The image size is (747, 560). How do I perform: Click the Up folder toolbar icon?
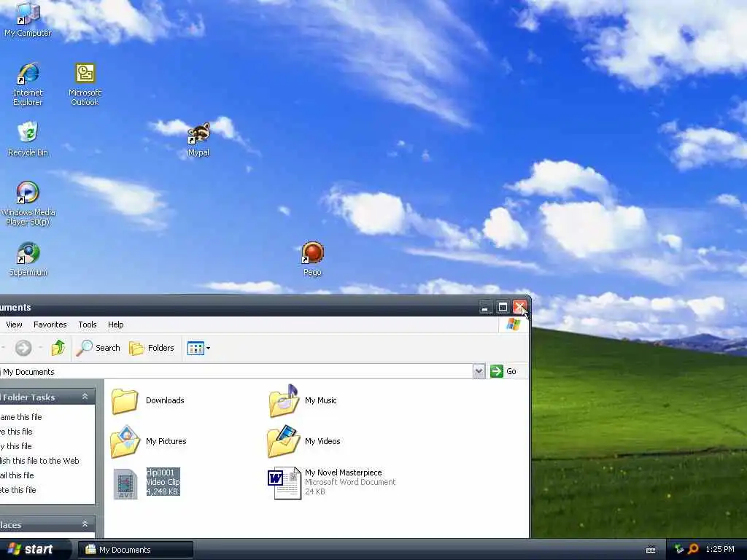tap(58, 348)
